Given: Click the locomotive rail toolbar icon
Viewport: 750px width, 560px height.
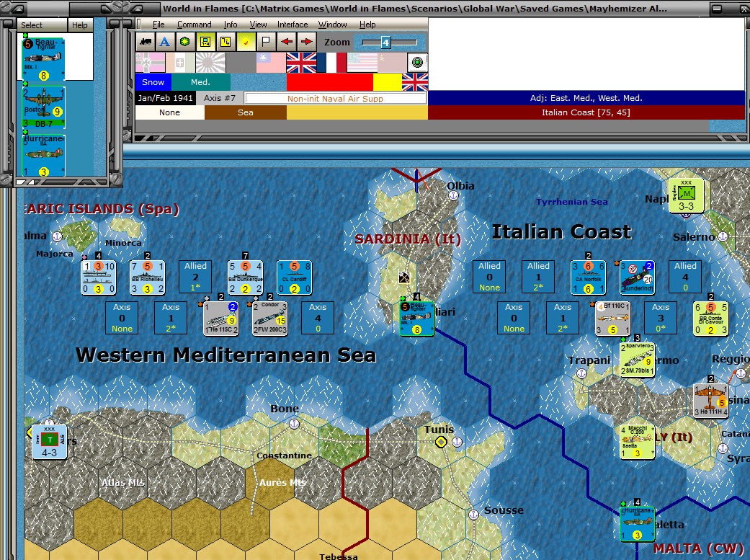Looking at the screenshot, I should click(x=146, y=42).
